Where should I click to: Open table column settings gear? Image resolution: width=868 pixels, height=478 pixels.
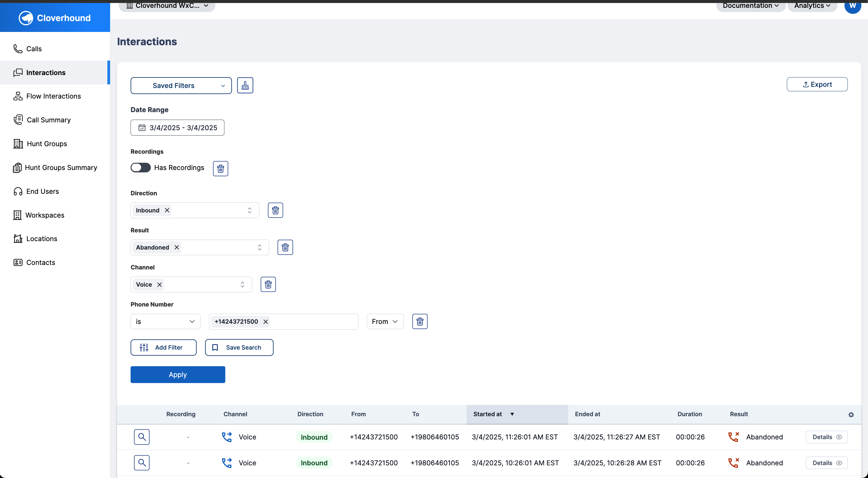tap(851, 415)
